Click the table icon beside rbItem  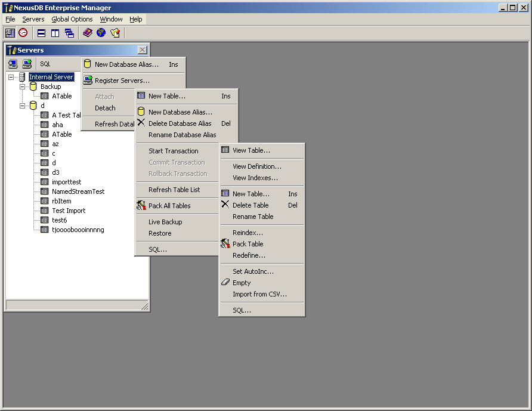[45, 201]
